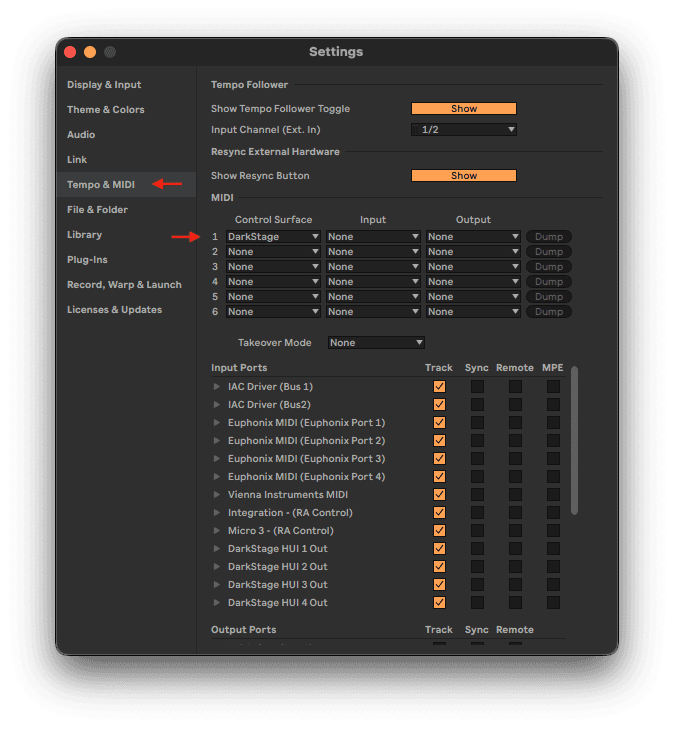Open the Input dropdown for row 1
Image resolution: width=674 pixels, height=729 pixels.
point(373,236)
